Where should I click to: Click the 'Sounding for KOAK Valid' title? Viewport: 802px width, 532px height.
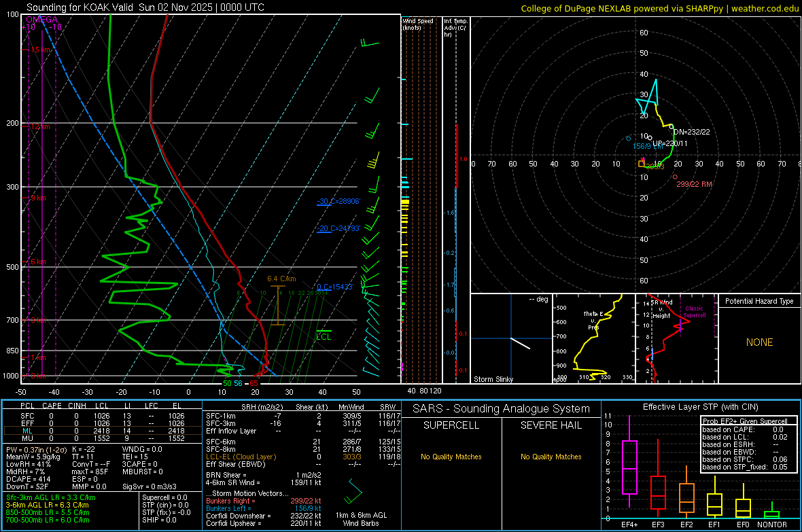(x=81, y=7)
